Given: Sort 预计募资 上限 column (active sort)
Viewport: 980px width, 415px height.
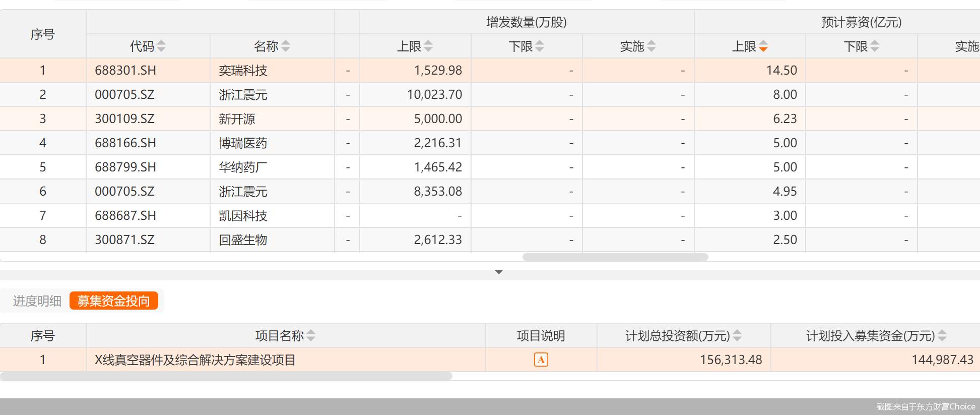Looking at the screenshot, I should pyautogui.click(x=763, y=46).
